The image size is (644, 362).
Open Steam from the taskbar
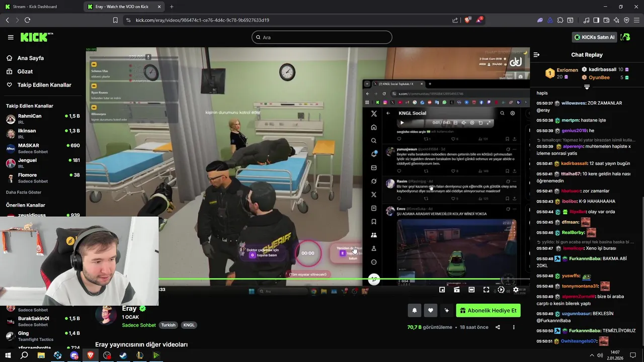pos(123,355)
